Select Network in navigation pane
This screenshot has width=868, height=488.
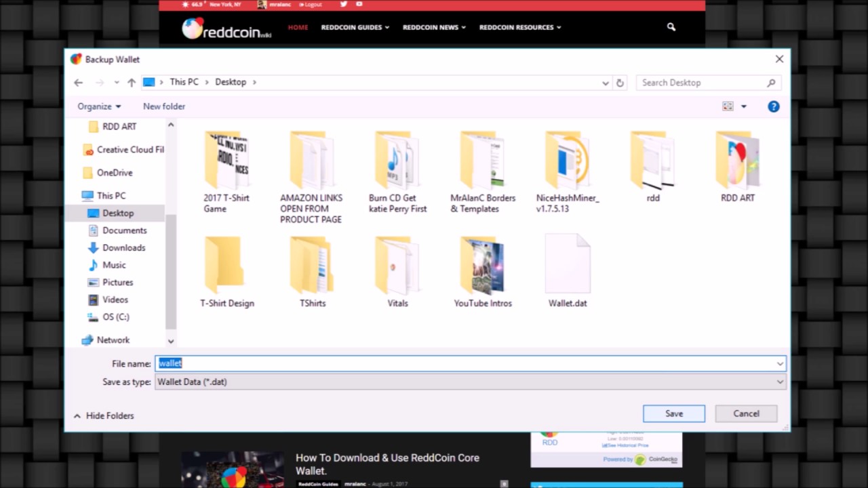[105, 340]
